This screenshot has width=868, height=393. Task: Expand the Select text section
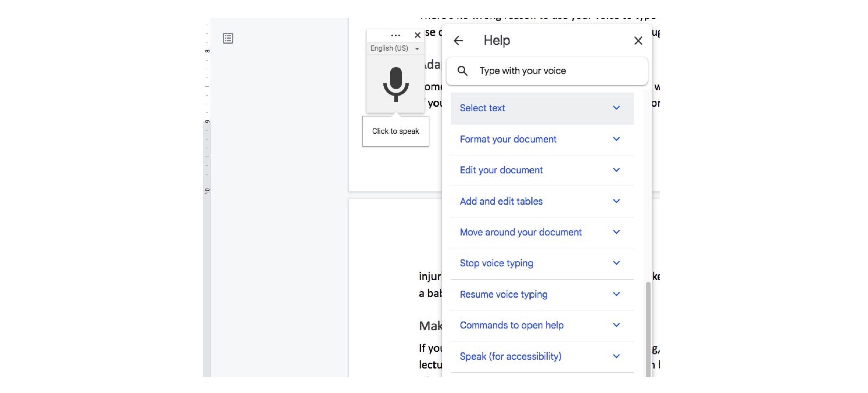click(616, 108)
